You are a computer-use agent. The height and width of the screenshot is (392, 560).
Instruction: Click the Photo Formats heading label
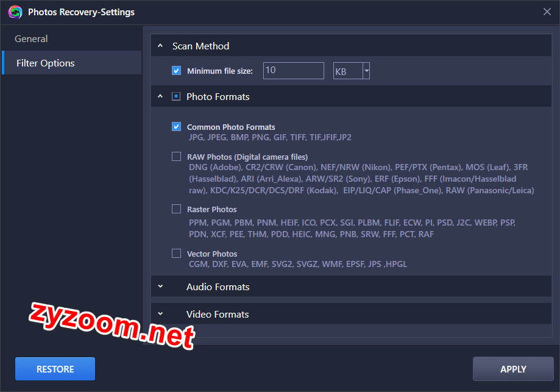pyautogui.click(x=218, y=97)
